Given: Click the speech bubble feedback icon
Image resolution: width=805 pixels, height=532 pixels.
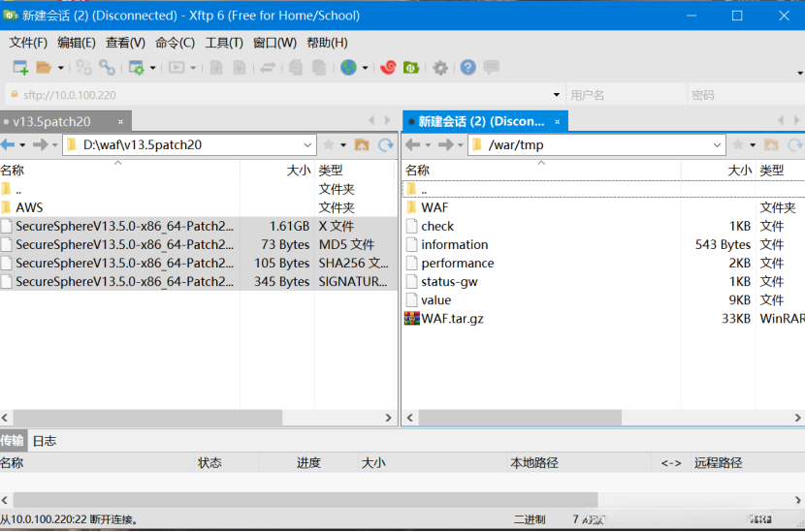Looking at the screenshot, I should tap(492, 67).
